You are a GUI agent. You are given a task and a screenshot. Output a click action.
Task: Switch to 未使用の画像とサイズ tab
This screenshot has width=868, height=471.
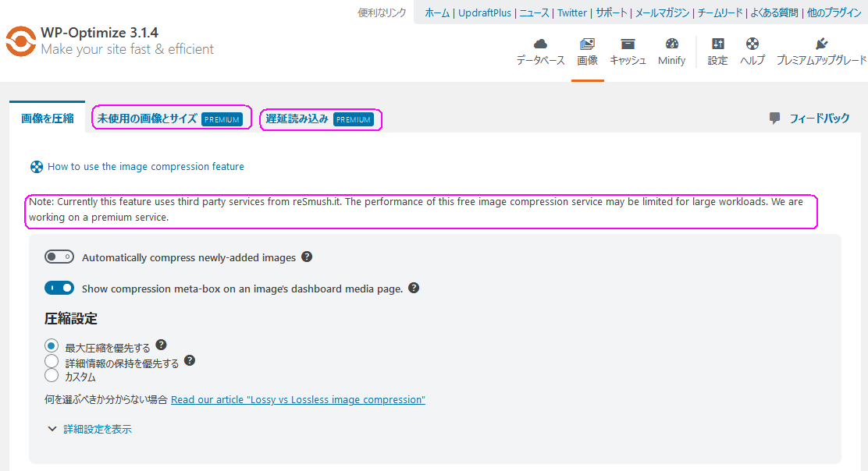172,119
